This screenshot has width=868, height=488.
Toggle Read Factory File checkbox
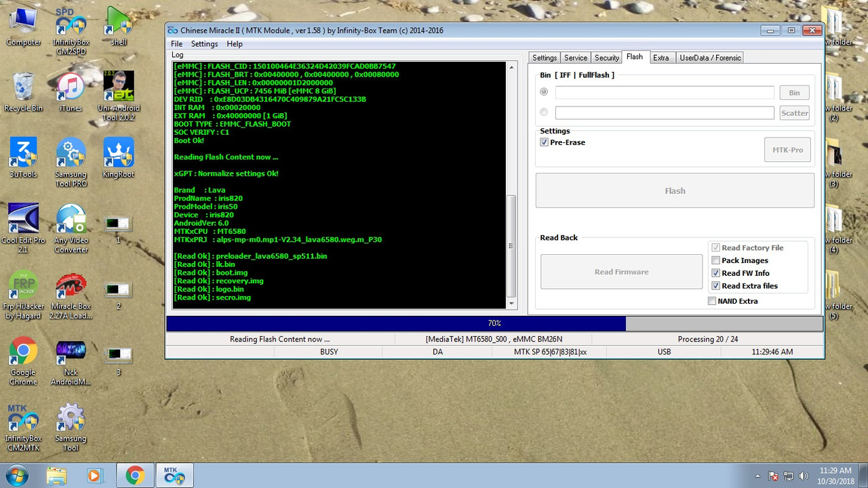coord(715,247)
